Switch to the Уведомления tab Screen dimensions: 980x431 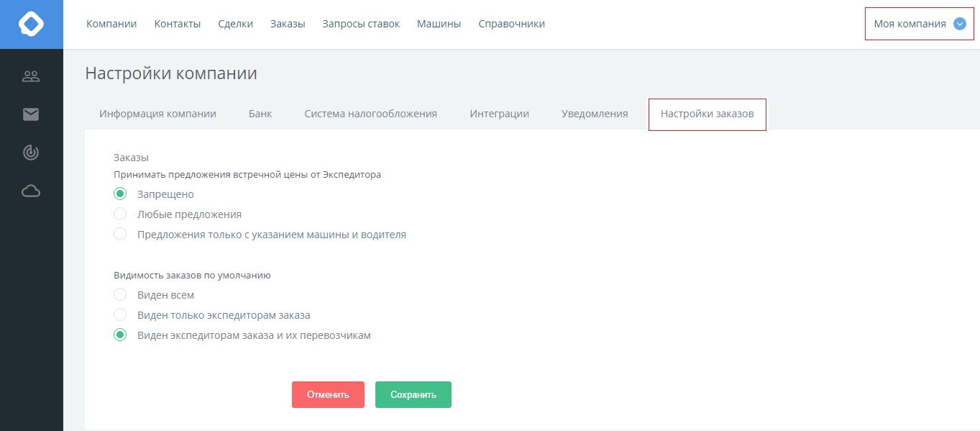tap(595, 114)
